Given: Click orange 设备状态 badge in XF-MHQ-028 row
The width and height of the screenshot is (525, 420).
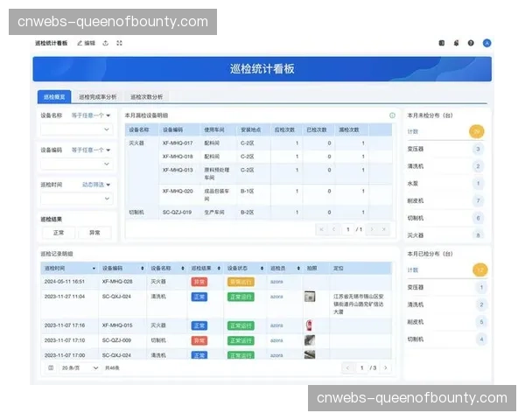Looking at the screenshot, I should click(x=241, y=282).
